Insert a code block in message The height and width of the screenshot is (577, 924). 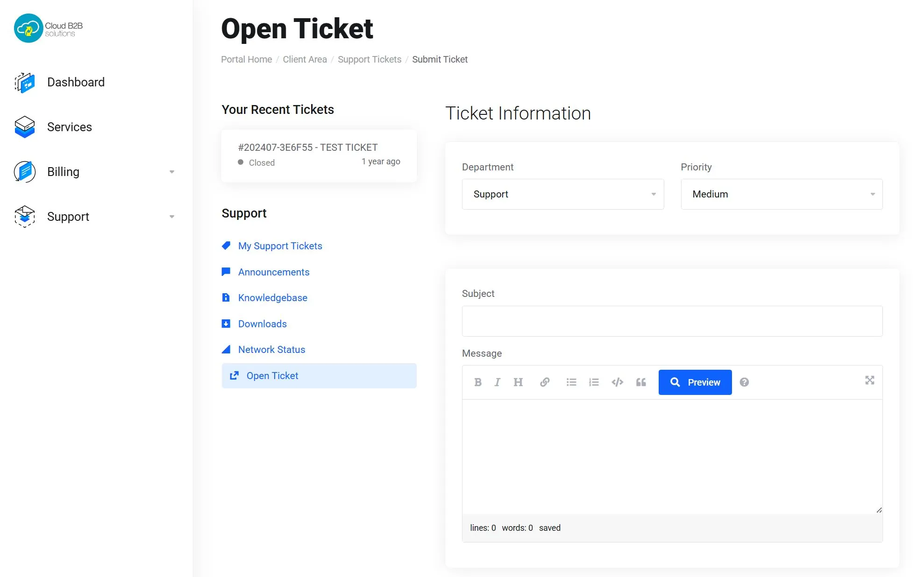(x=618, y=382)
